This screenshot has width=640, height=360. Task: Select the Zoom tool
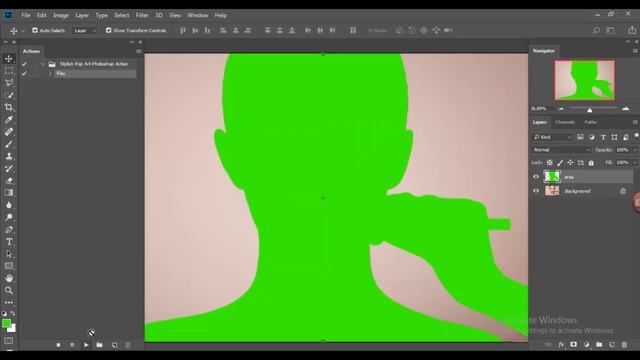coord(9,291)
